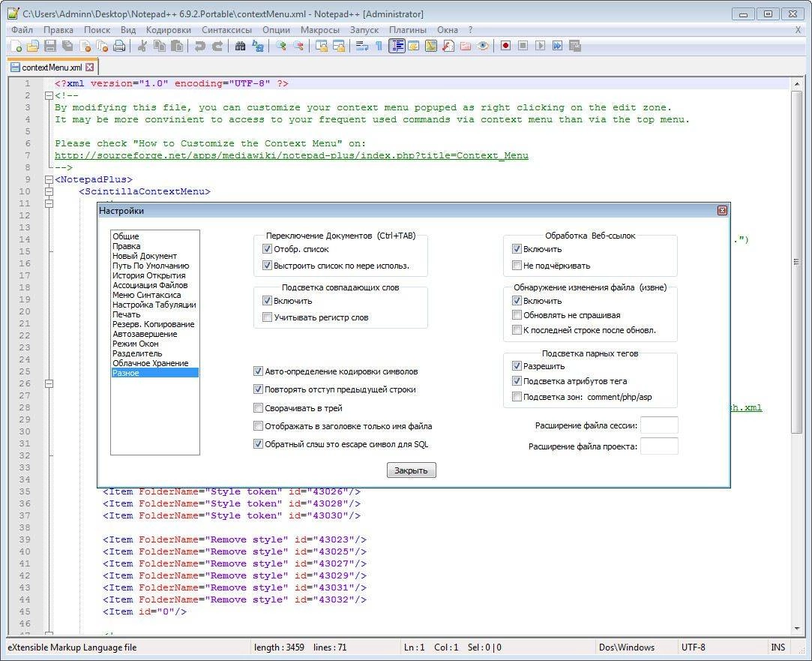The width and height of the screenshot is (812, 661).
Task: Click the Stop Recording macro icon
Action: coord(523,46)
